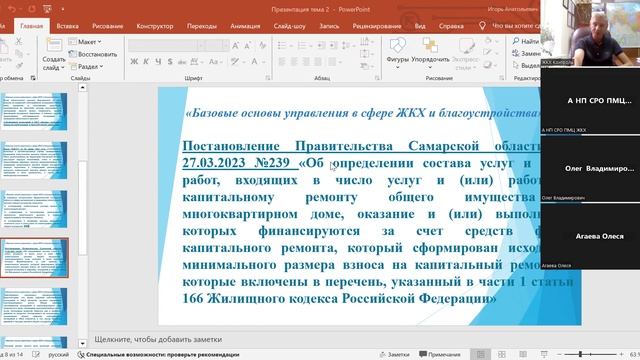Screen dimensions: 640x360
Task: Click the zoom out minus button
Action: [x=559, y=354]
